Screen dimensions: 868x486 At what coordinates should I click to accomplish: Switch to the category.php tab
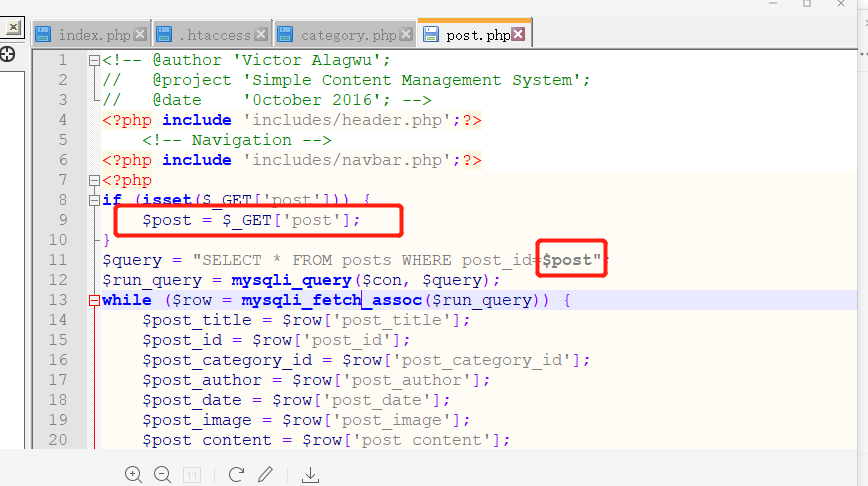point(349,35)
